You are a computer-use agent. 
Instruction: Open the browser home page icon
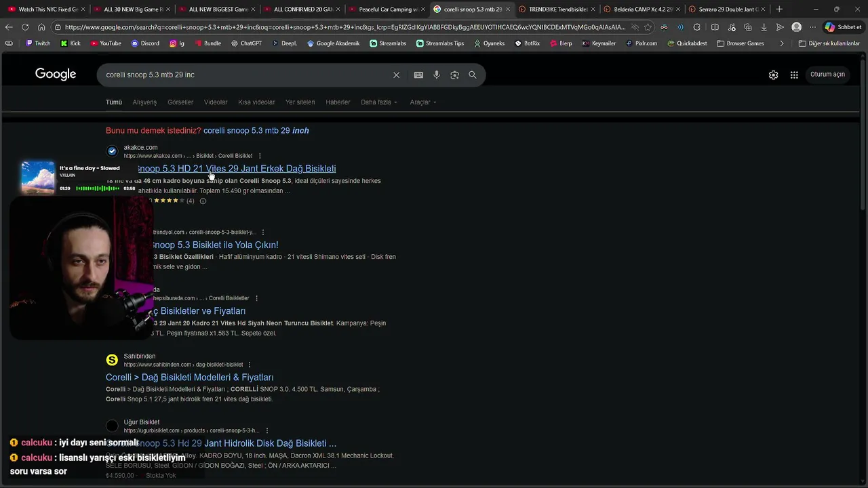click(41, 27)
